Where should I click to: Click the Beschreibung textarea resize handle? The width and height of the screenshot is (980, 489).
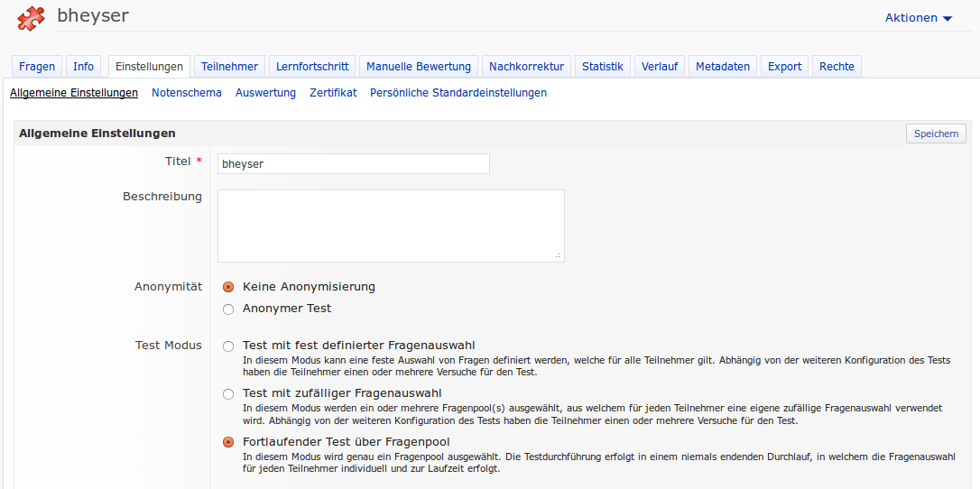click(x=558, y=255)
